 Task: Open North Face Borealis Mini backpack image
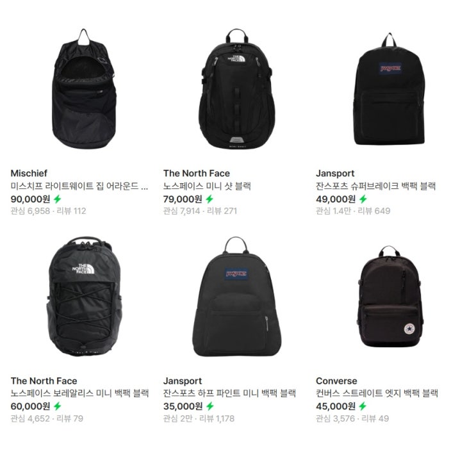click(x=84, y=296)
